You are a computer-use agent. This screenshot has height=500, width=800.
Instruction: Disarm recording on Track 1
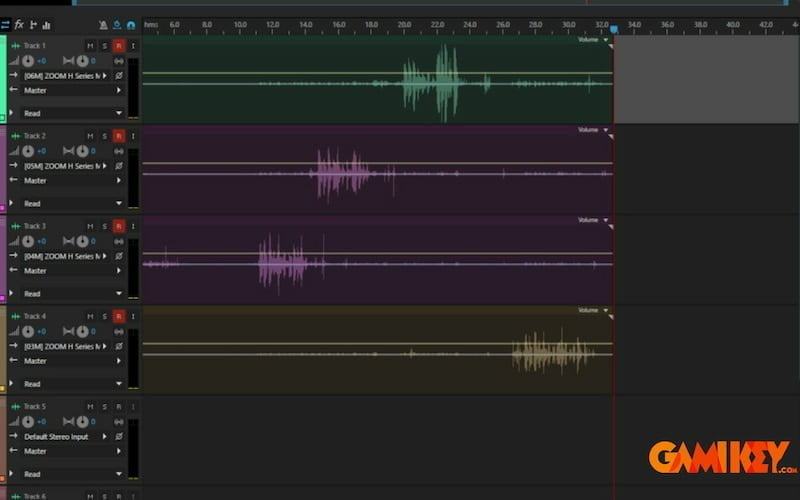click(119, 46)
